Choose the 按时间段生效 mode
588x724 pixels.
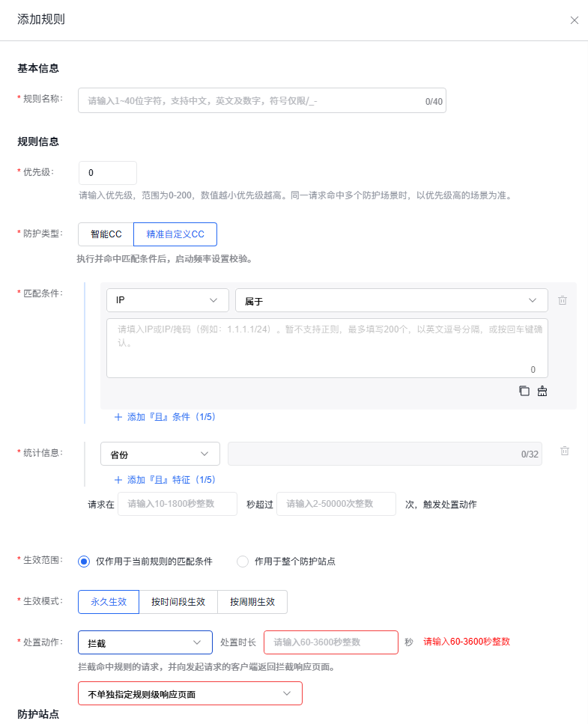pyautogui.click(x=178, y=602)
